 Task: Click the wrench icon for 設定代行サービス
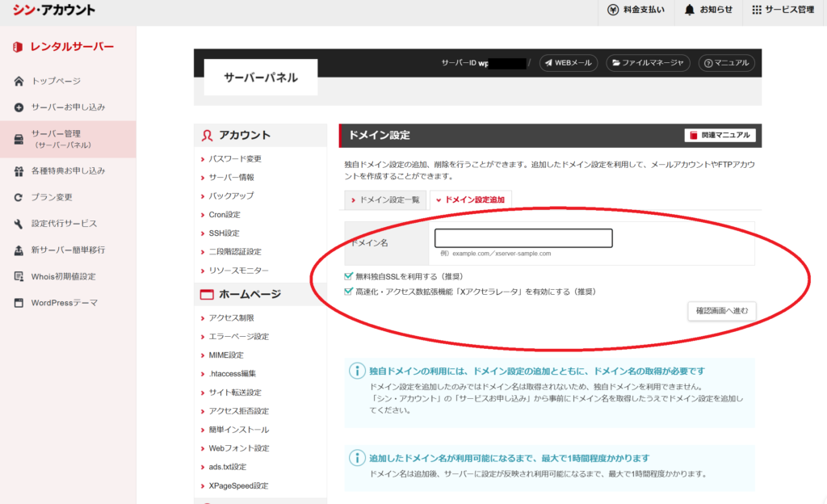[x=19, y=224]
